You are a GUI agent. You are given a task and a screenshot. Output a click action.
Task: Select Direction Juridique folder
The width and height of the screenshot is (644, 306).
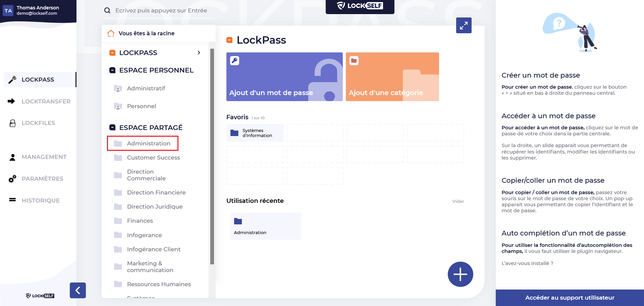155,207
